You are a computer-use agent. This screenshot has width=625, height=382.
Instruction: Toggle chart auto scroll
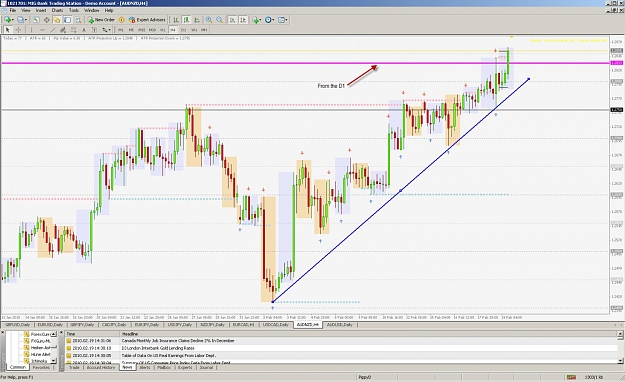coord(232,20)
